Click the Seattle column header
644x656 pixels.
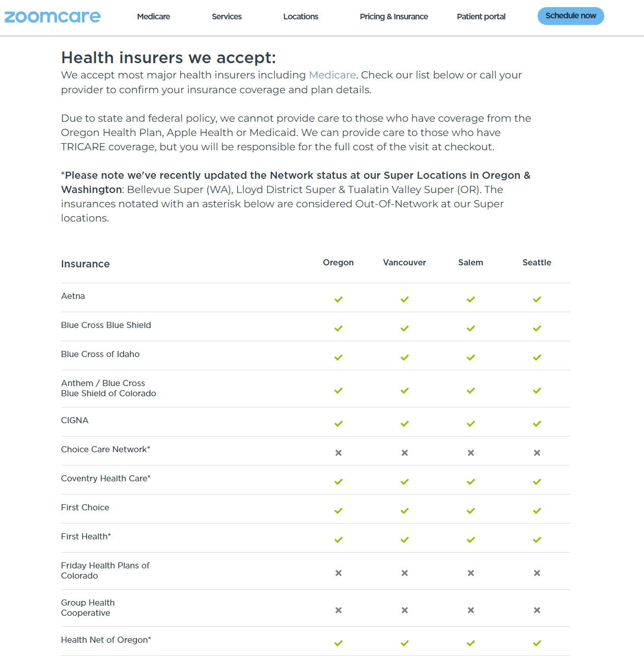(x=537, y=263)
